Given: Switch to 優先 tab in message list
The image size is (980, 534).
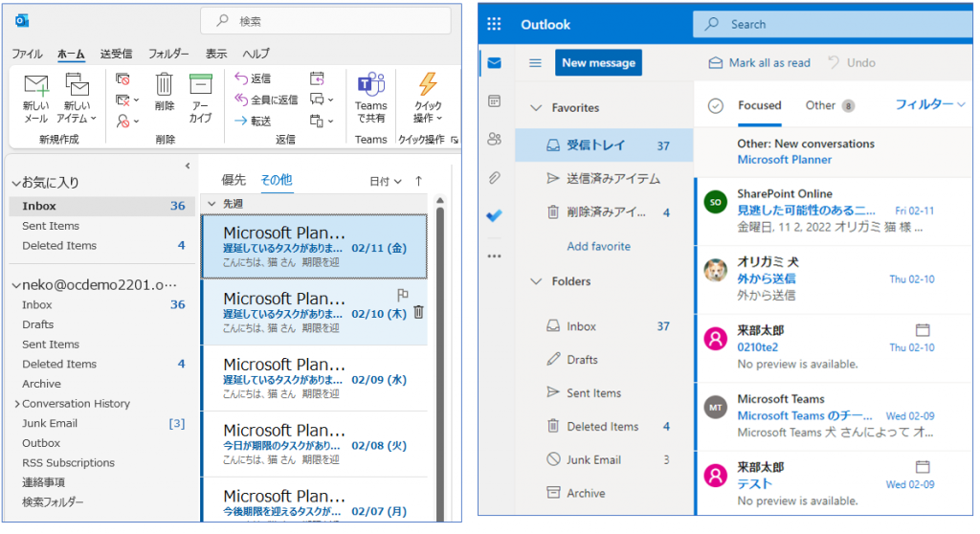Looking at the screenshot, I should (234, 180).
